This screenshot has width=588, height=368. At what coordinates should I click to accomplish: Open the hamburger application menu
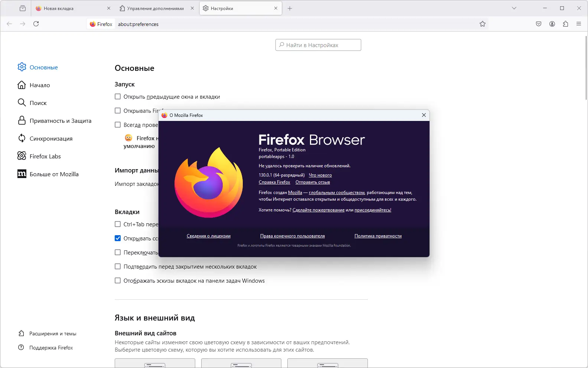[579, 24]
